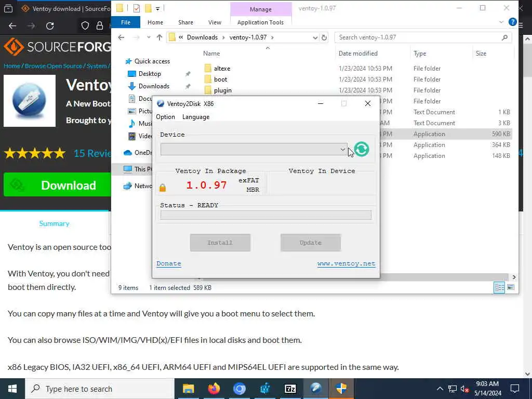The image size is (532, 399).
Task: Open the notification center icon
Action: pos(515,389)
